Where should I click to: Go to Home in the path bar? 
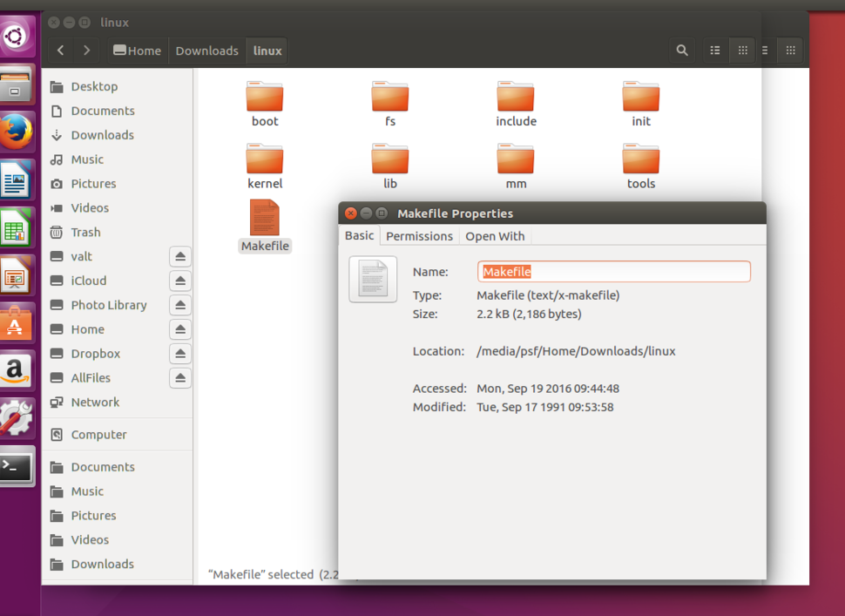(138, 51)
